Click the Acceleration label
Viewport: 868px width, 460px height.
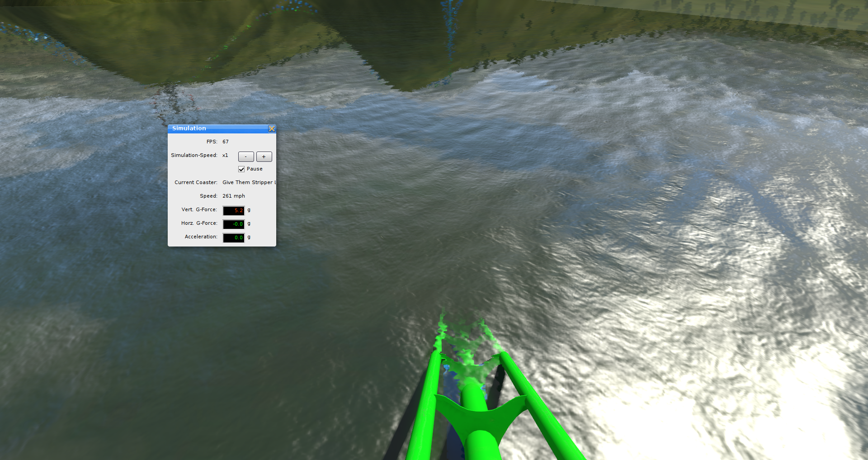[201, 237]
